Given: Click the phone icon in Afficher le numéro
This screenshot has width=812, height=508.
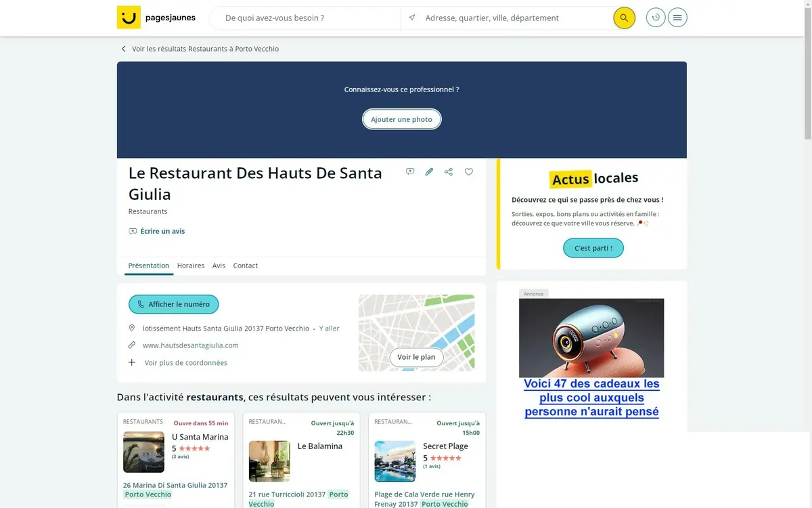Looking at the screenshot, I should pos(141,304).
